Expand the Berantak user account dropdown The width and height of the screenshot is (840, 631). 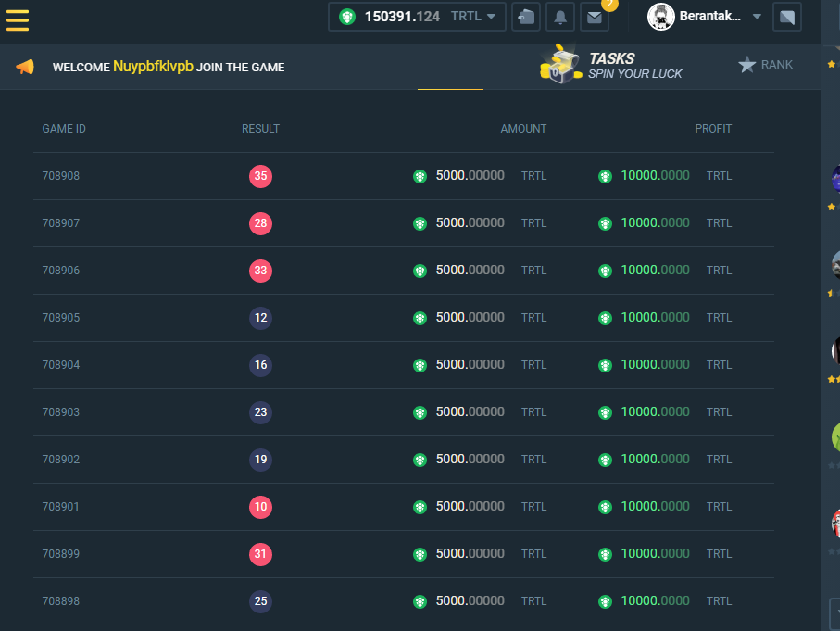757,17
